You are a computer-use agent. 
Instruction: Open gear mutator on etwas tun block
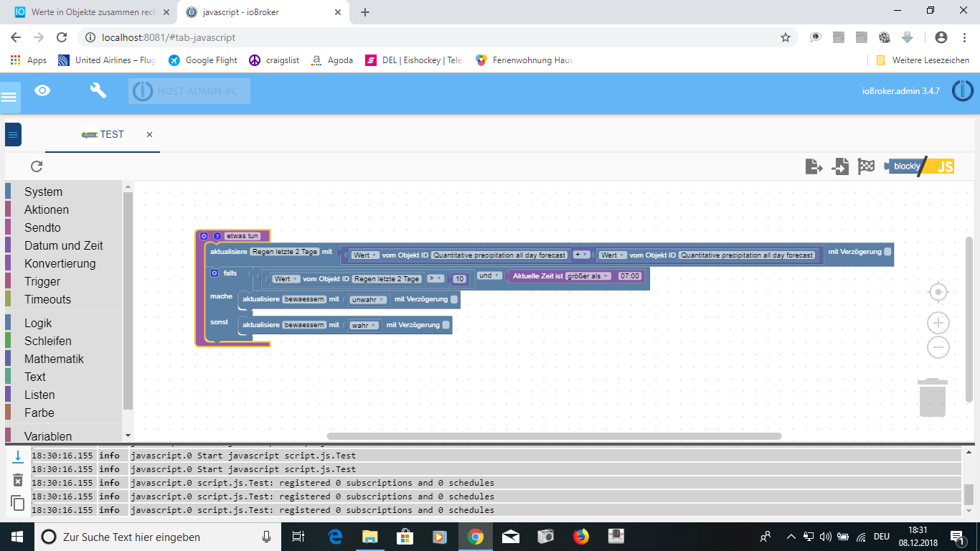pyautogui.click(x=204, y=236)
